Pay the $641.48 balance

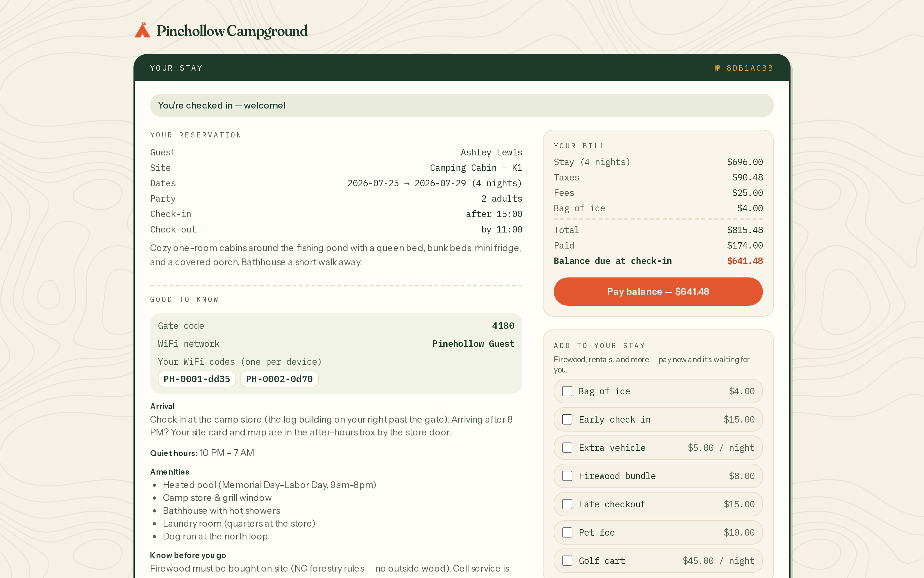pos(658,291)
